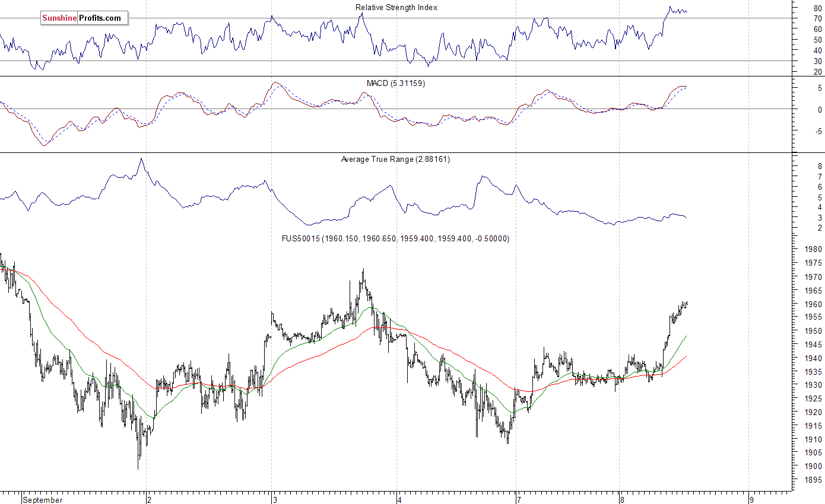Click the 1895 price axis label

[x=813, y=480]
